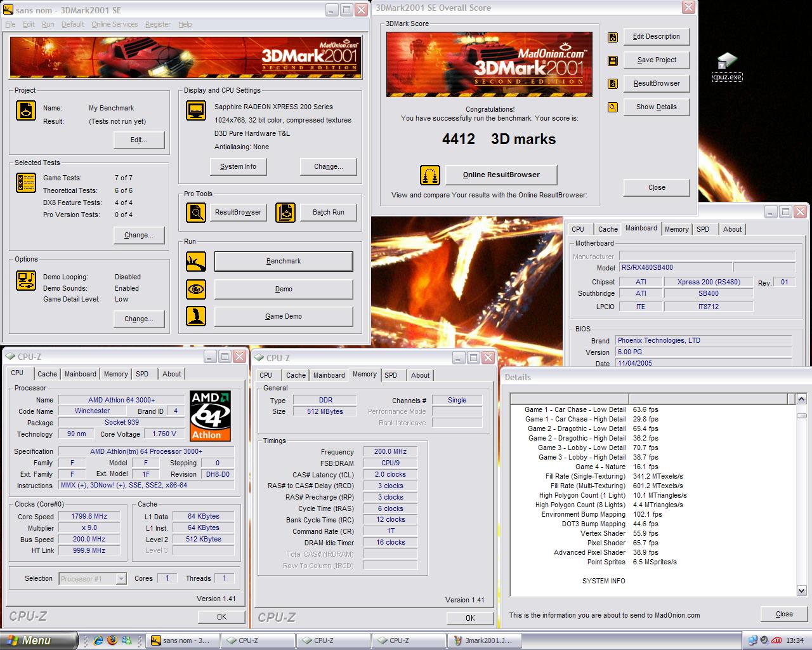This screenshot has height=650, width=812.
Task: Open Internet Explorer from quick launch
Action: click(x=98, y=640)
